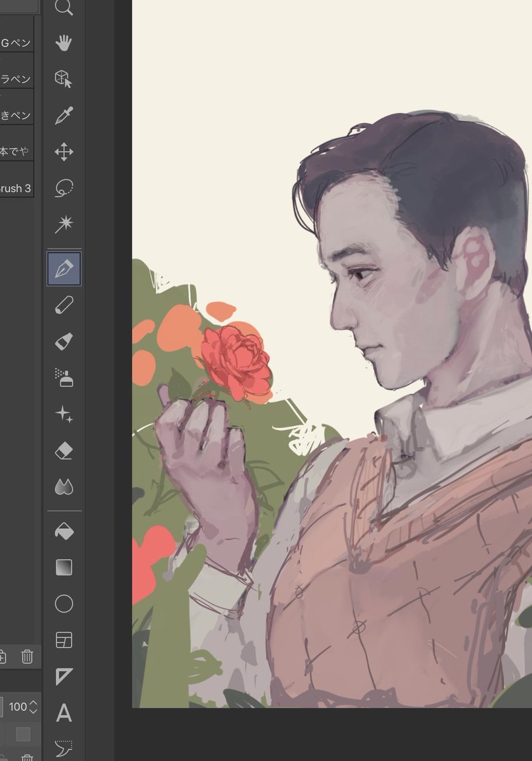Select the Hand move-view tool
Viewport: 532px width, 761px height.
pyautogui.click(x=64, y=43)
